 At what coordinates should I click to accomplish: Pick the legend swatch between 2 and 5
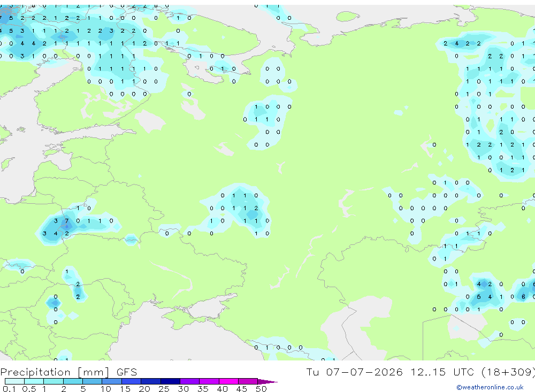coord(73,381)
